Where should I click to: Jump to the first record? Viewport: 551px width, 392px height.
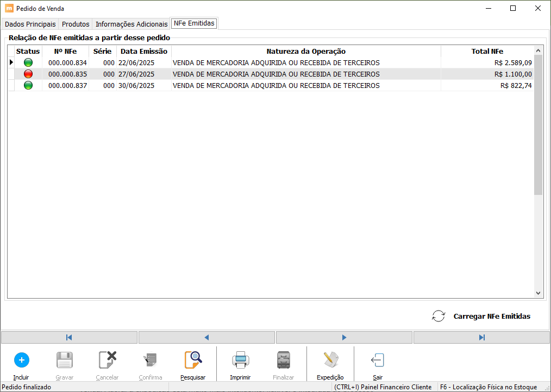coord(69,337)
